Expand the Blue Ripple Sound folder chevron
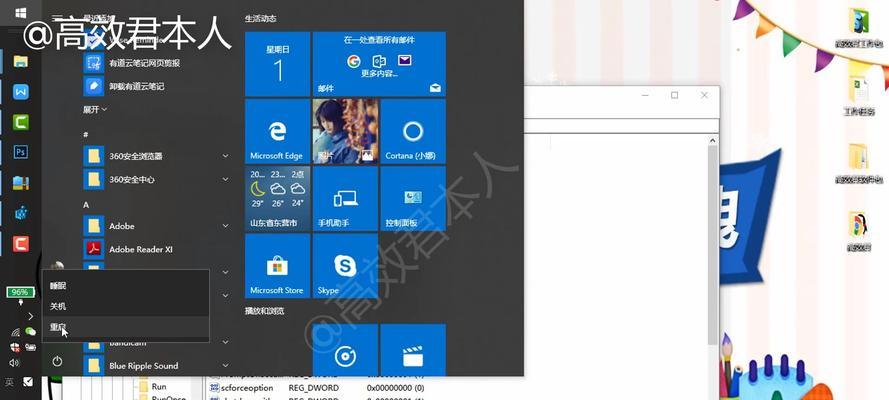The width and height of the screenshot is (889, 400). pyautogui.click(x=225, y=366)
